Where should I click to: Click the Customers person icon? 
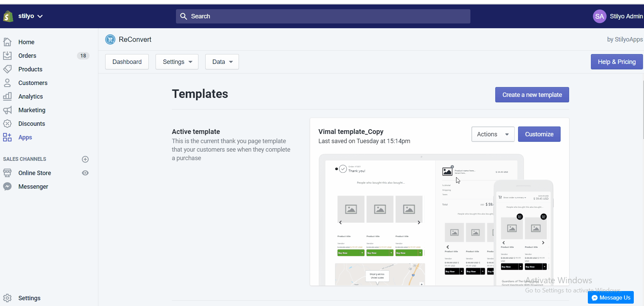pyautogui.click(x=7, y=83)
